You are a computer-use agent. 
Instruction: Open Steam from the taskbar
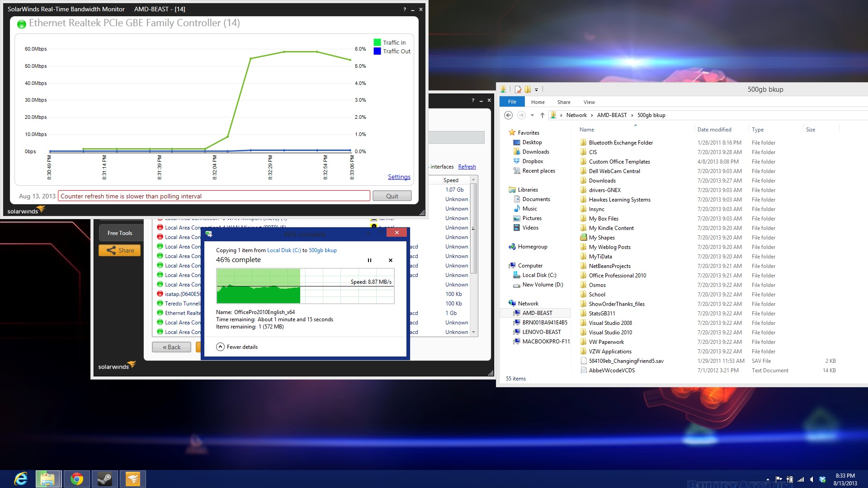(x=105, y=479)
